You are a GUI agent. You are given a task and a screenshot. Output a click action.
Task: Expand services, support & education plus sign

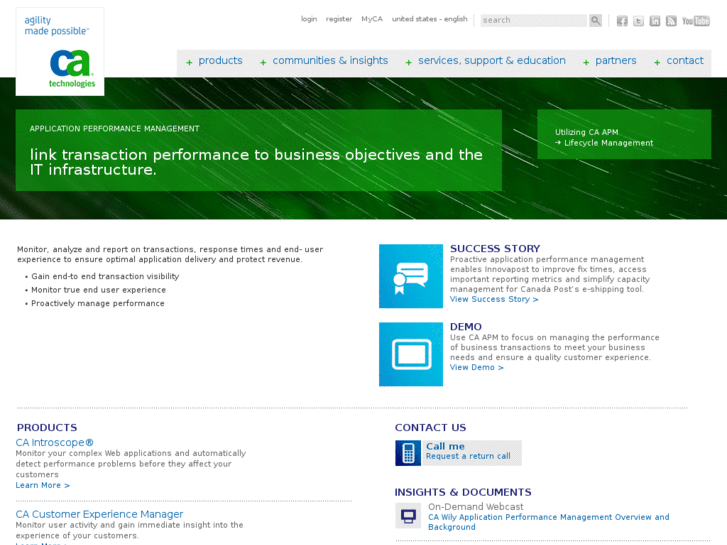coord(408,62)
